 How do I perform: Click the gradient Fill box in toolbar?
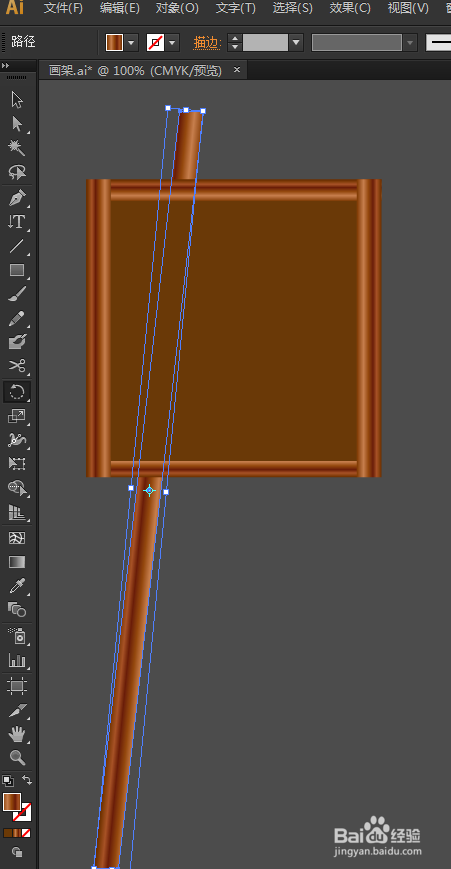click(x=12, y=801)
